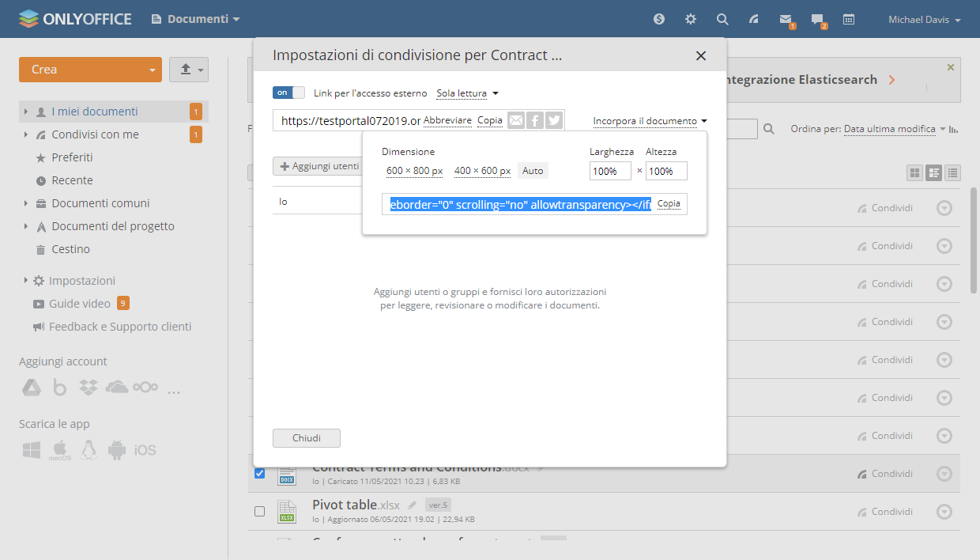Download the iOS app
980x560 pixels.
[x=145, y=450]
